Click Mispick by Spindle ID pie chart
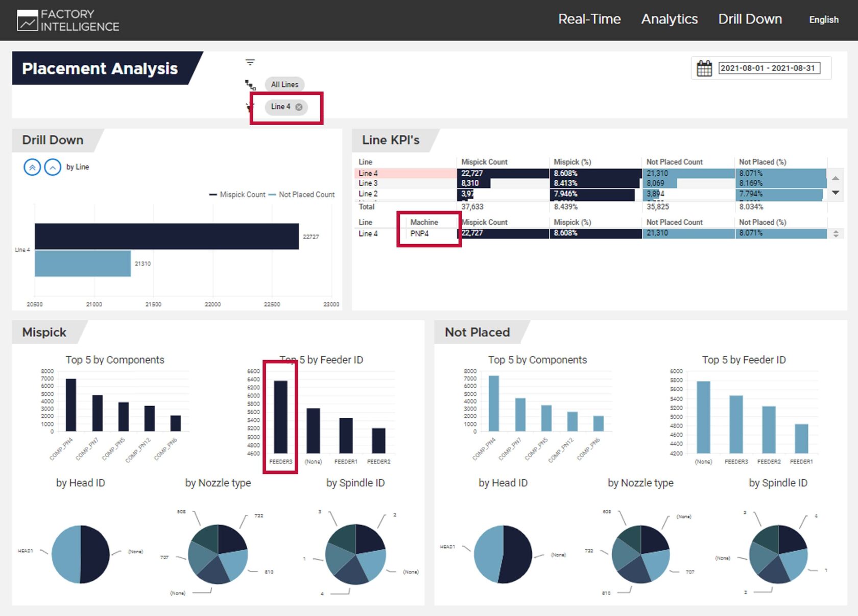858x616 pixels. [355, 554]
